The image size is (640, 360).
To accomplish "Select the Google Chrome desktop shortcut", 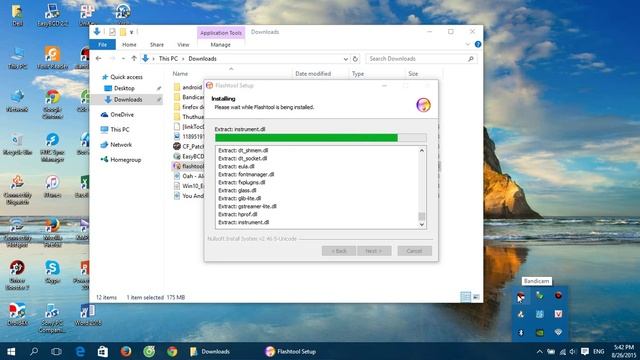I will (52, 104).
